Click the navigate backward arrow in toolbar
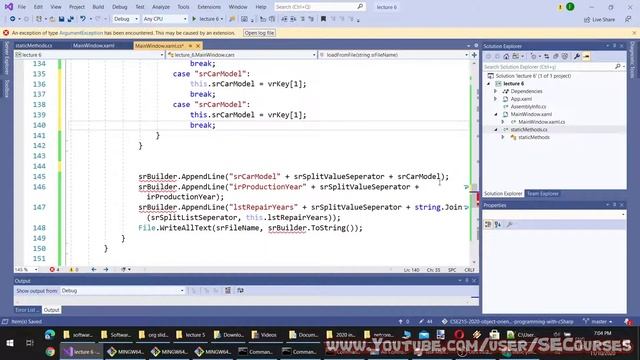The image size is (640, 360). tap(13, 19)
